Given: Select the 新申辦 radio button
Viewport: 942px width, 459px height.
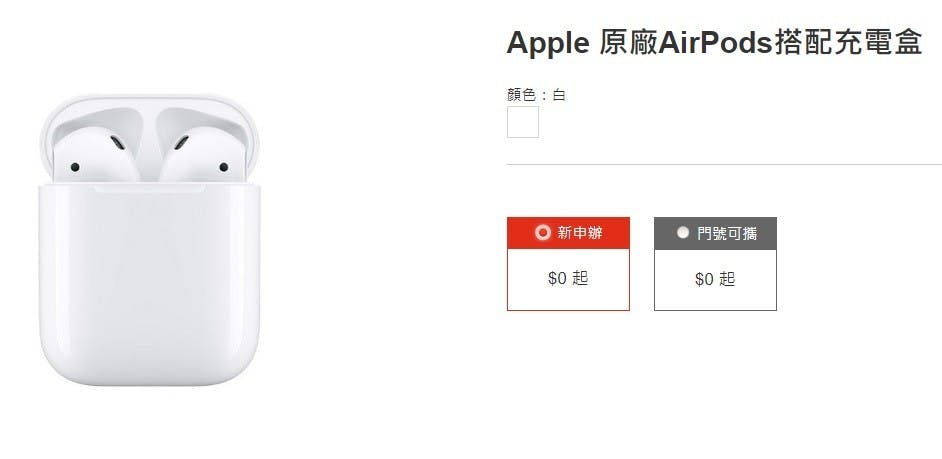Looking at the screenshot, I should pos(542,233).
